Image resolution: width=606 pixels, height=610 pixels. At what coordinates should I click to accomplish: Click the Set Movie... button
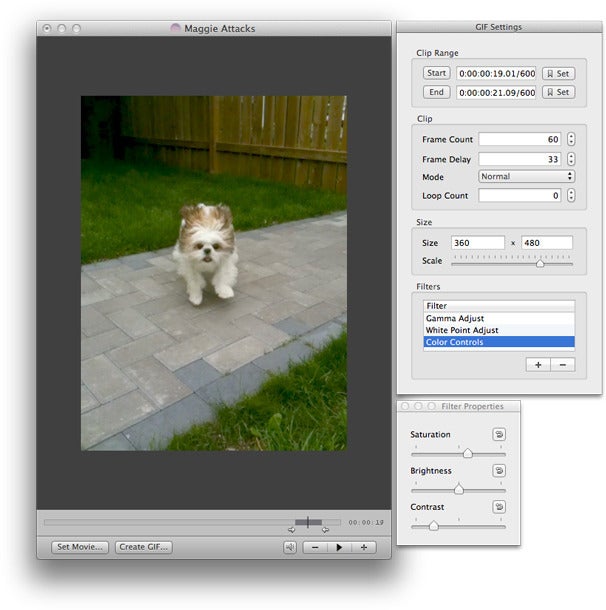point(80,547)
